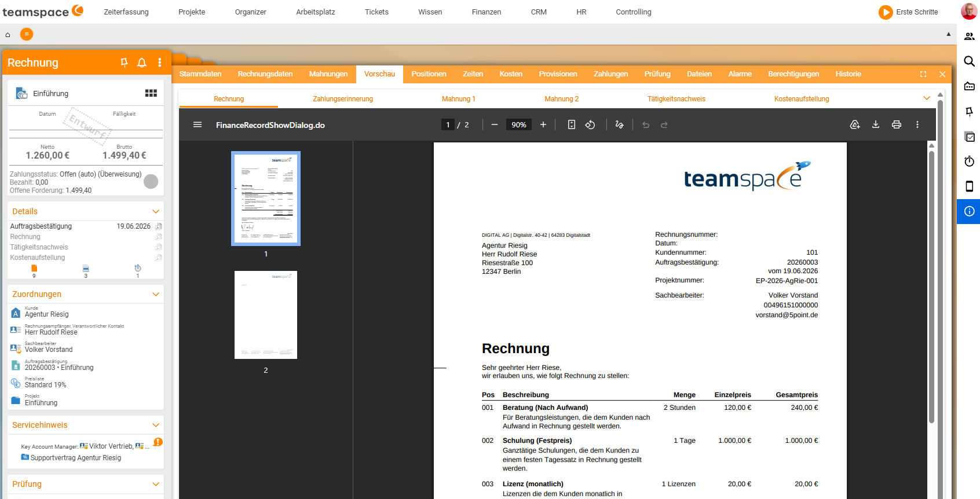This screenshot has height=499, width=980.
Task: Select page 1 thumbnail in the PDF sidebar
Action: [266, 199]
